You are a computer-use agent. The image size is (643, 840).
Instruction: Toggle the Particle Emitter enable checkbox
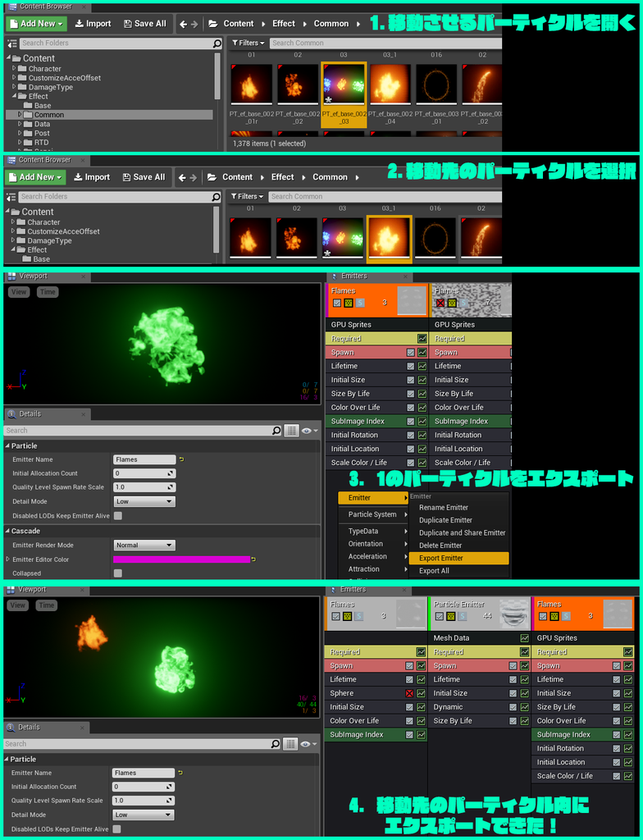tap(440, 616)
